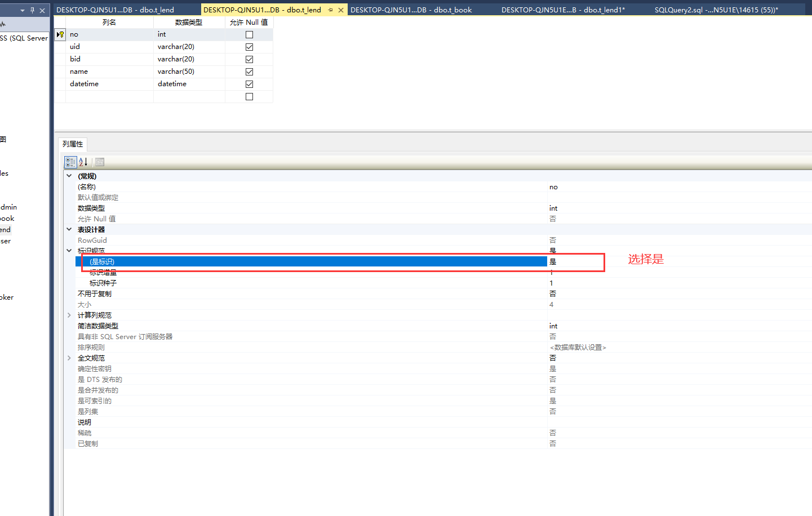Click the 排序规则 property row

click(443, 348)
